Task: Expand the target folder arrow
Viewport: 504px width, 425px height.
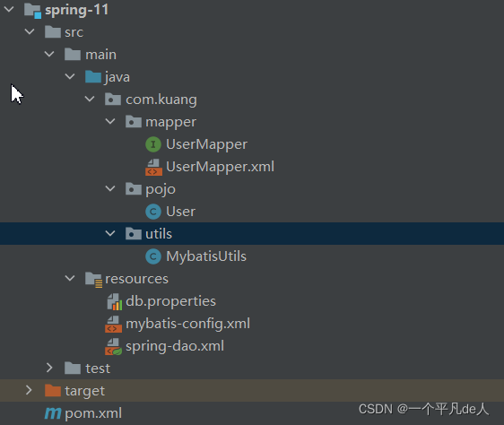Action: (x=29, y=390)
